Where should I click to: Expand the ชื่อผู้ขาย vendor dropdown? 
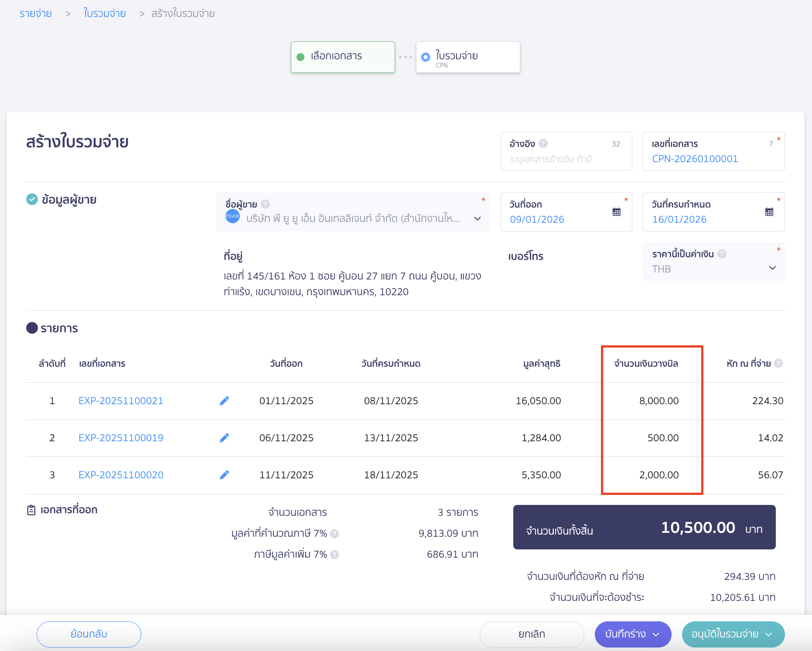pos(478,218)
